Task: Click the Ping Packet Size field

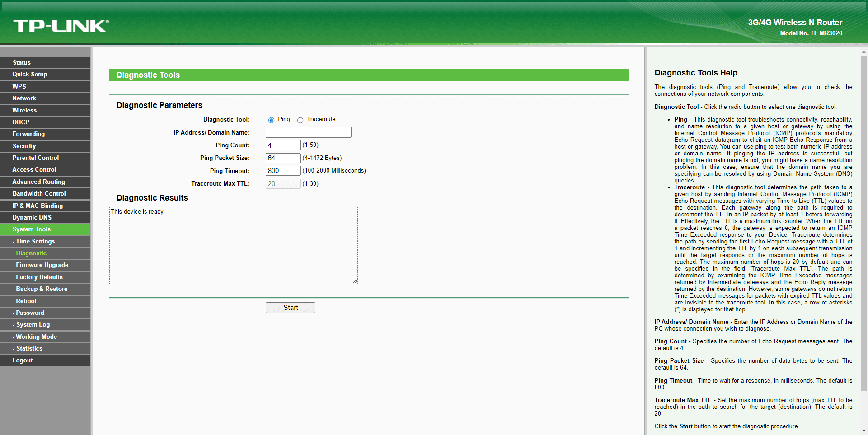Action: click(283, 158)
